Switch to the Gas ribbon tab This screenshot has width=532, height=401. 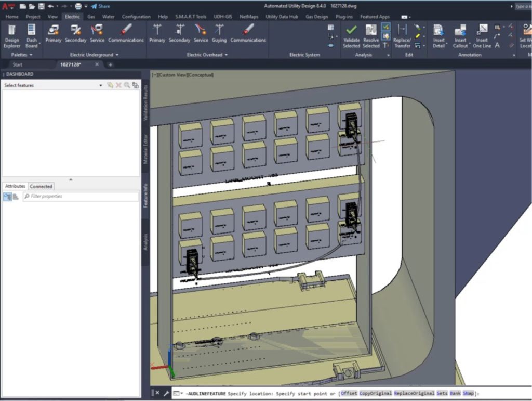click(91, 17)
